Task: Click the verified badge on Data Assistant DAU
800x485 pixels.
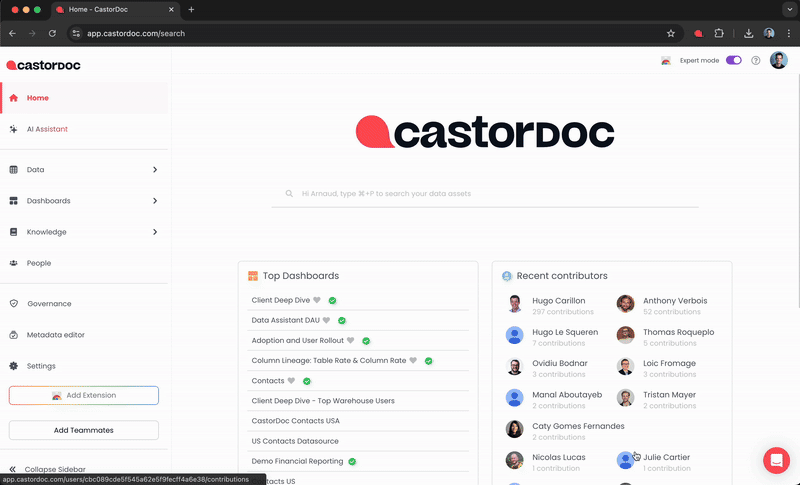Action: click(x=342, y=321)
